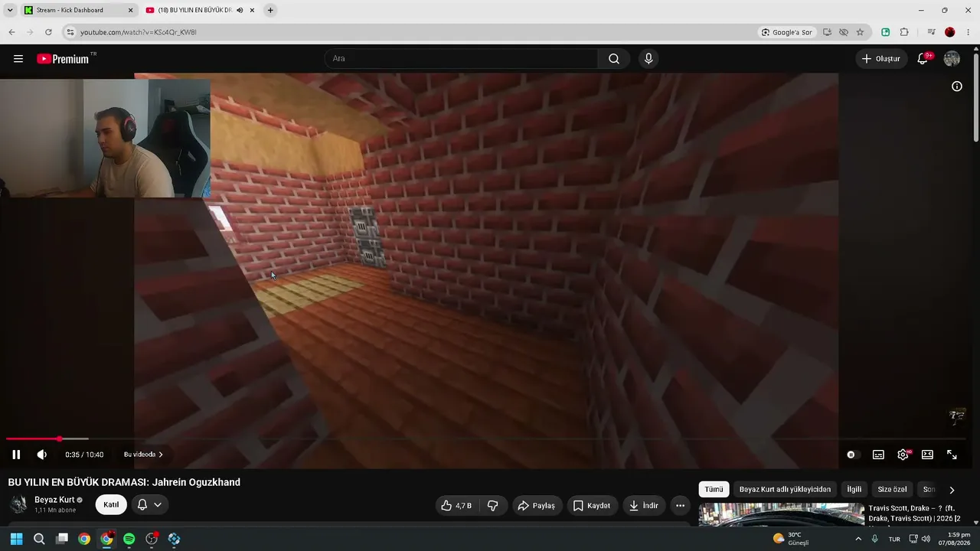Open the 'Bu videoda' chapters expander
Image resolution: width=980 pixels, height=551 pixels.
(143, 455)
